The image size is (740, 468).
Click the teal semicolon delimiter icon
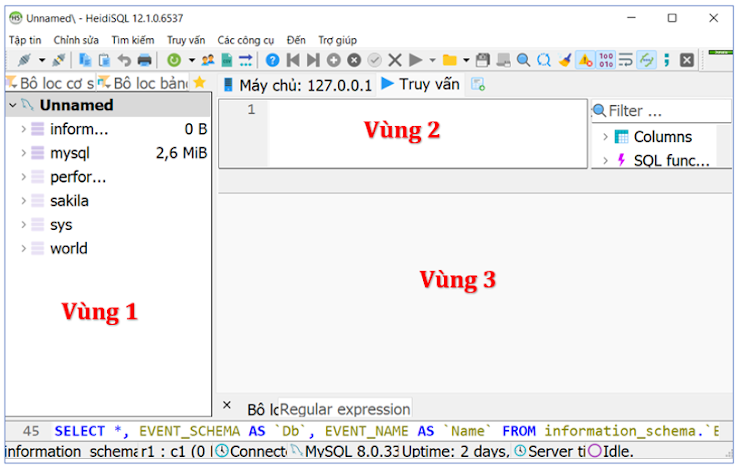coord(666,60)
